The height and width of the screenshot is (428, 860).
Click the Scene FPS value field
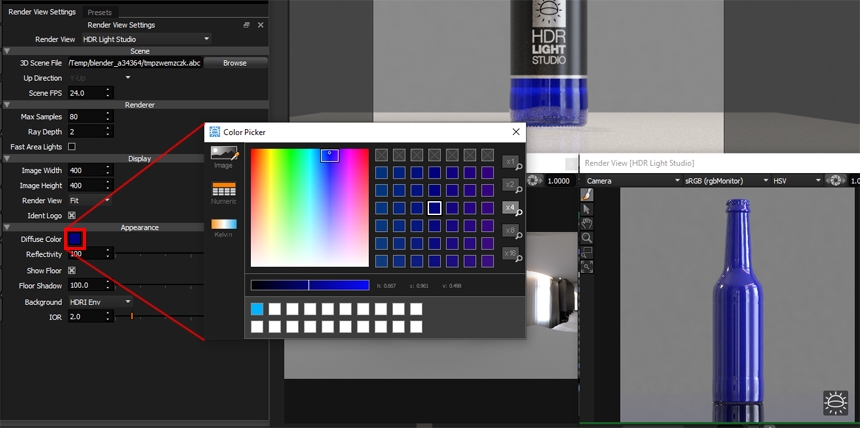(x=86, y=93)
